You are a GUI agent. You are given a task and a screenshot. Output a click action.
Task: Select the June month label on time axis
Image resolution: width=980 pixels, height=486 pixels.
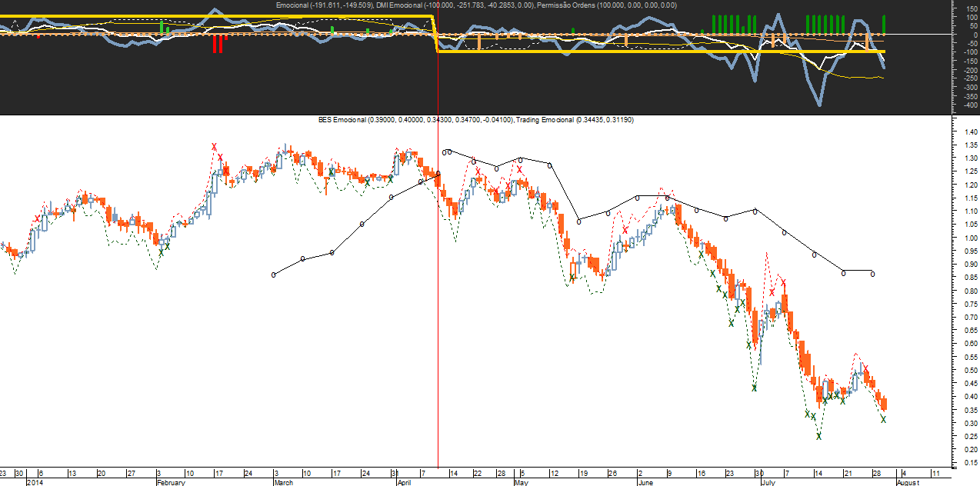[x=647, y=483]
